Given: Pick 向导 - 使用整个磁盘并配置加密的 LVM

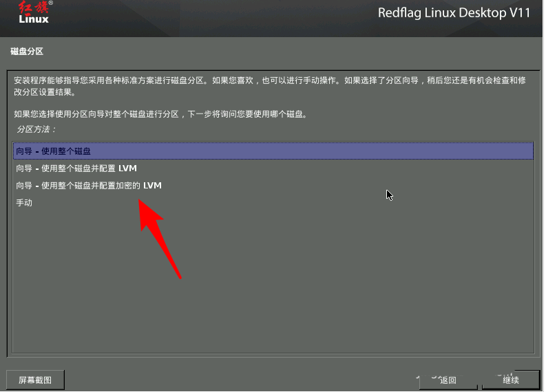Looking at the screenshot, I should 273,186.
